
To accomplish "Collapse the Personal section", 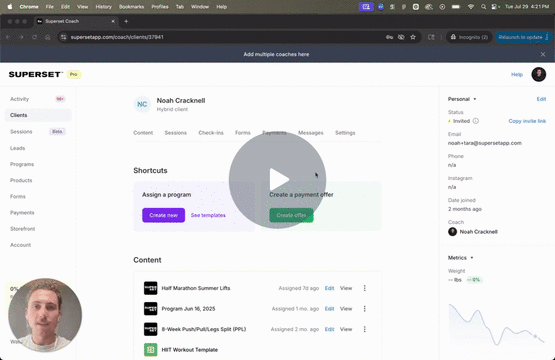I will click(462, 99).
